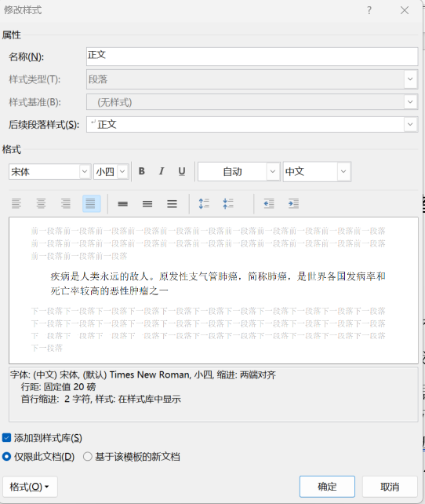
Task: Open 格式(O) menu button
Action: coord(30,487)
